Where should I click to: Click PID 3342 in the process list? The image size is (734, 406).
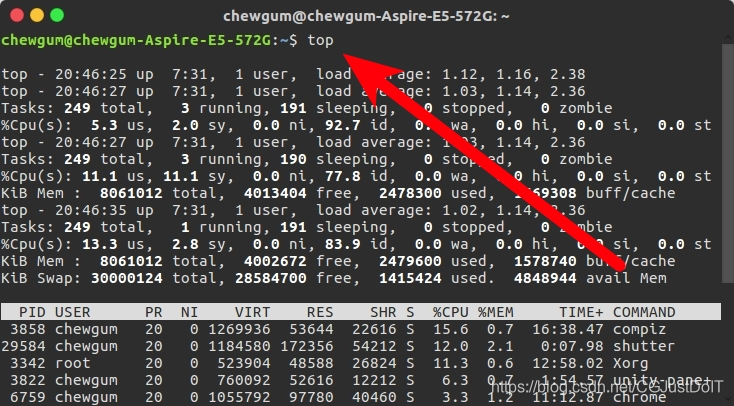click(x=28, y=363)
